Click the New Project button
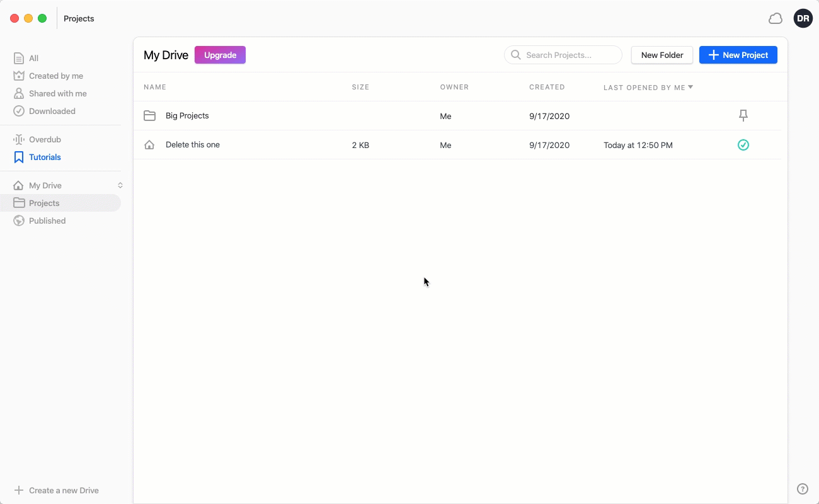 (738, 55)
